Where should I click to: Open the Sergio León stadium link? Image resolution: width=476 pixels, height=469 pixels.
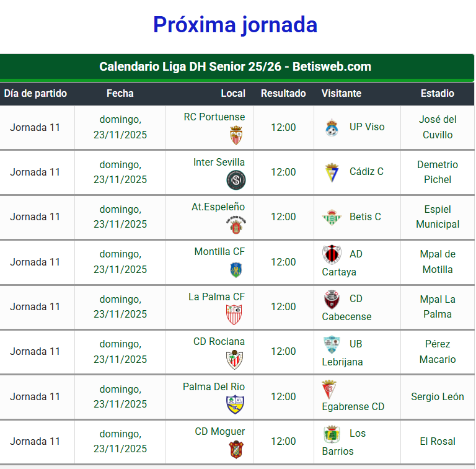[438, 396]
